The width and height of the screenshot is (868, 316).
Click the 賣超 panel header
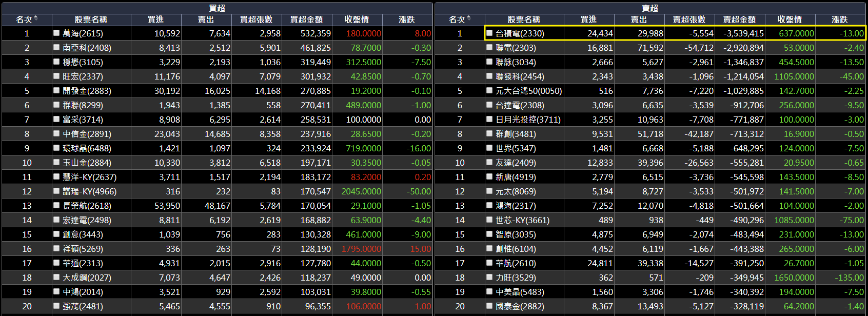pyautogui.click(x=650, y=8)
